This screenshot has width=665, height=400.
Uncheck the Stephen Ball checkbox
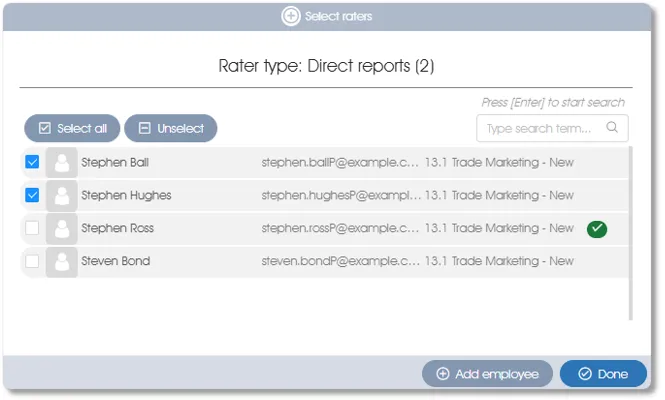coord(32,162)
